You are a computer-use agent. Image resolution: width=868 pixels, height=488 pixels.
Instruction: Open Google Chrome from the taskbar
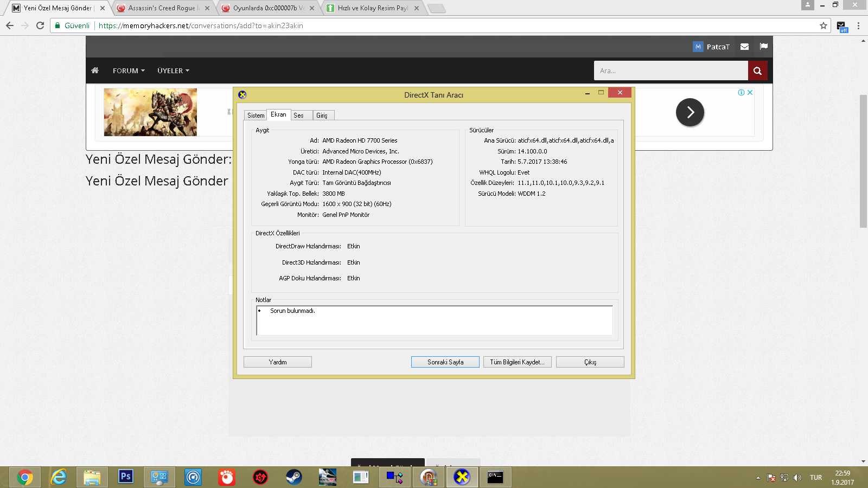point(25,477)
